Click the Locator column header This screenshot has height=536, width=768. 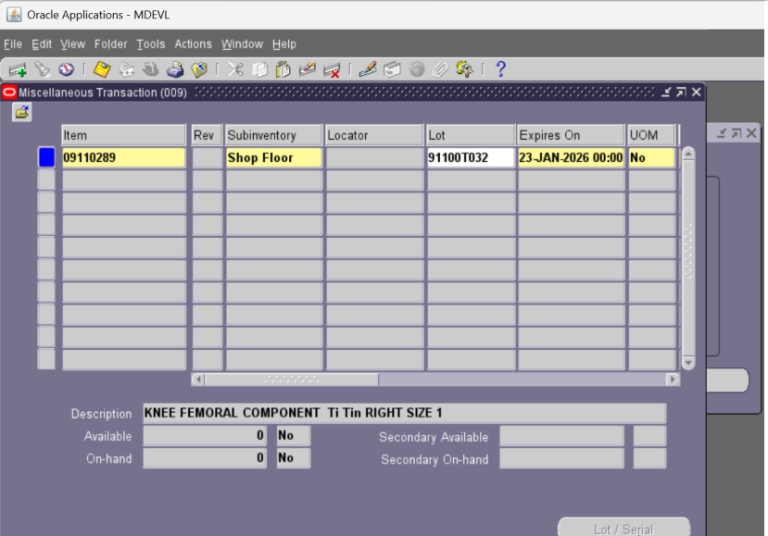(374, 135)
